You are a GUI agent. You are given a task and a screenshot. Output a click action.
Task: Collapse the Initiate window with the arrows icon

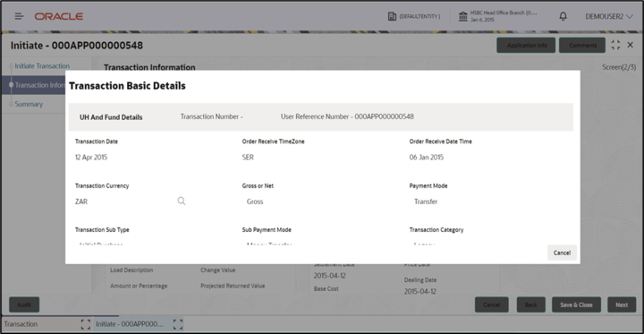pyautogui.click(x=615, y=45)
